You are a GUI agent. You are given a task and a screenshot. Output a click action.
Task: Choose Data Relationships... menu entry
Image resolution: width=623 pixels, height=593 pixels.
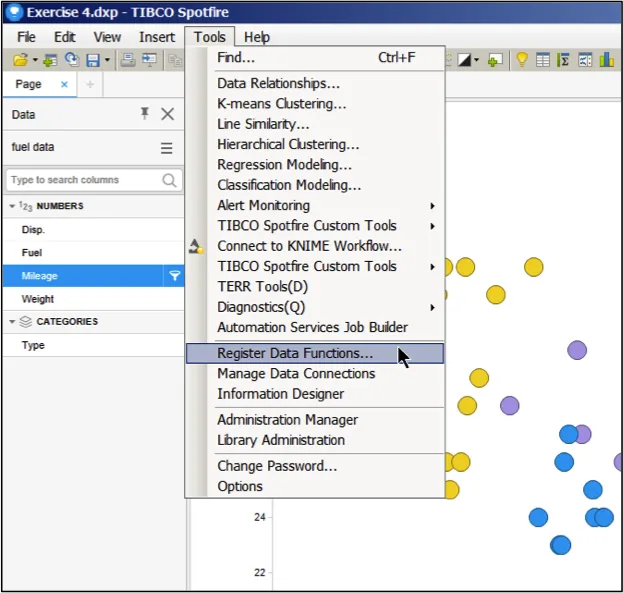[315, 83]
